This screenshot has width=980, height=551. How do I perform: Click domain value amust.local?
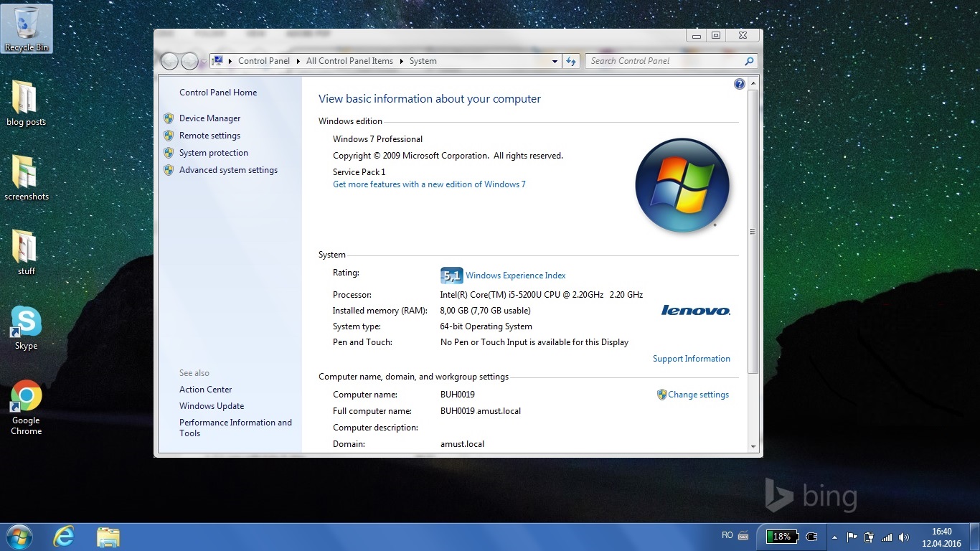click(462, 444)
